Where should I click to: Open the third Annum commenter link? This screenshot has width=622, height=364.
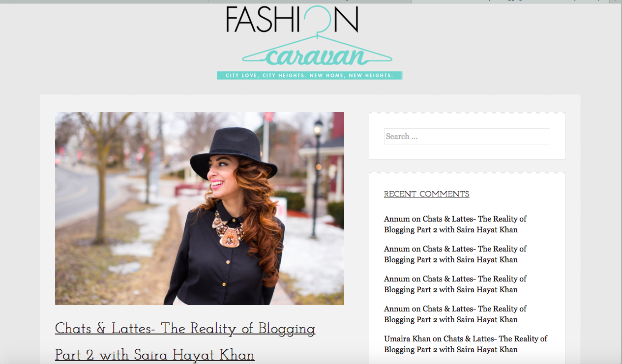397,279
